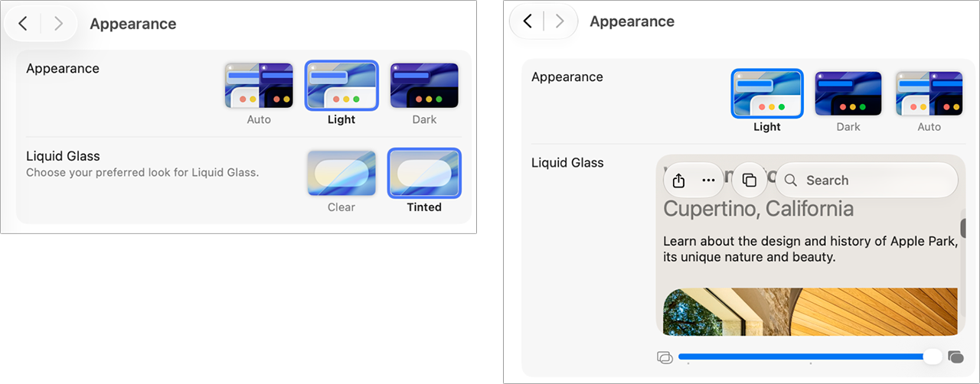Choose the Tinted Liquid Glass option
Screen dimensions: 980x384
pyautogui.click(x=424, y=173)
